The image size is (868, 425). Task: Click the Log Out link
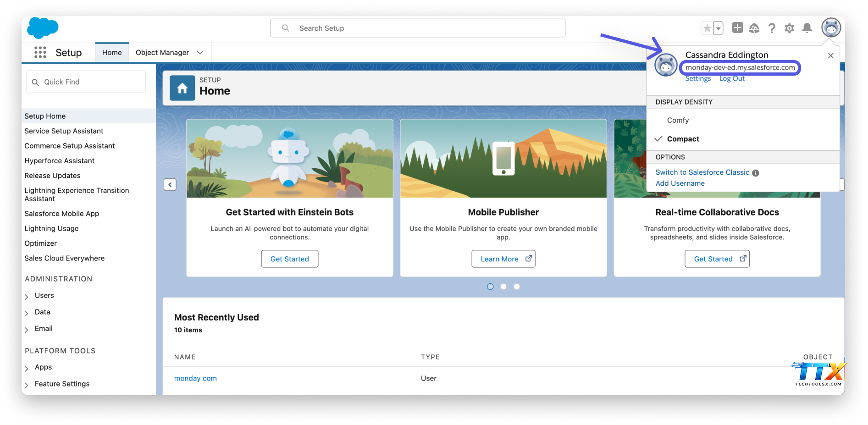732,78
